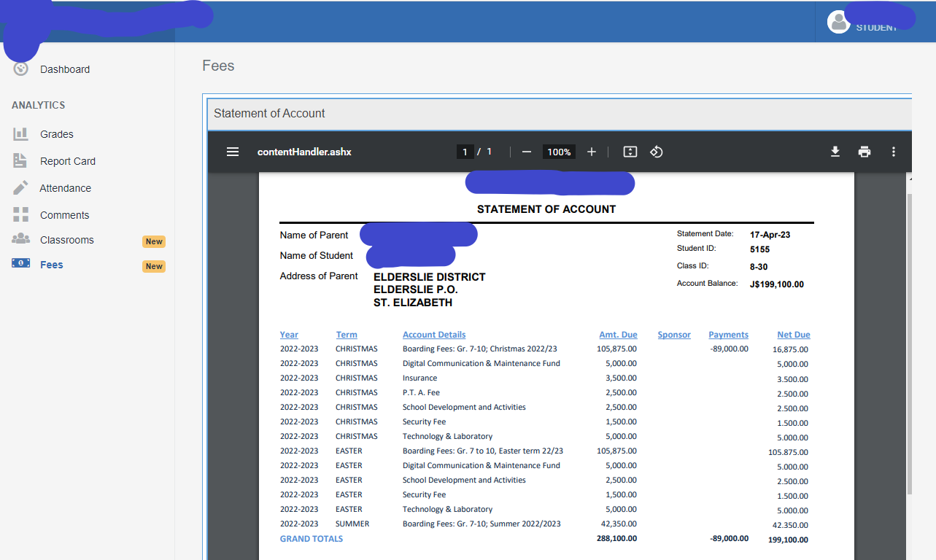936x560 pixels.
Task: Click the Class ID value 8-30
Action: [x=759, y=267]
